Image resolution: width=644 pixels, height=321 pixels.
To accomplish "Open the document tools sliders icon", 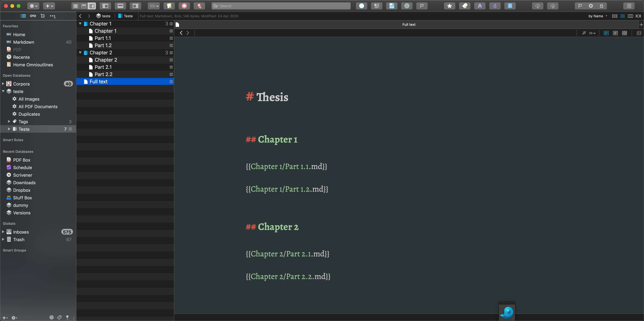I will click(x=639, y=33).
